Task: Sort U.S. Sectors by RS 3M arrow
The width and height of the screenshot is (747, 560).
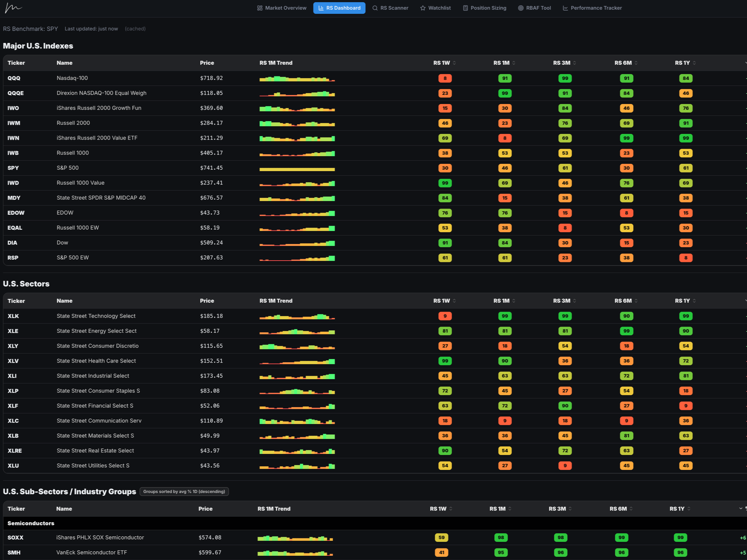Action: click(x=574, y=301)
